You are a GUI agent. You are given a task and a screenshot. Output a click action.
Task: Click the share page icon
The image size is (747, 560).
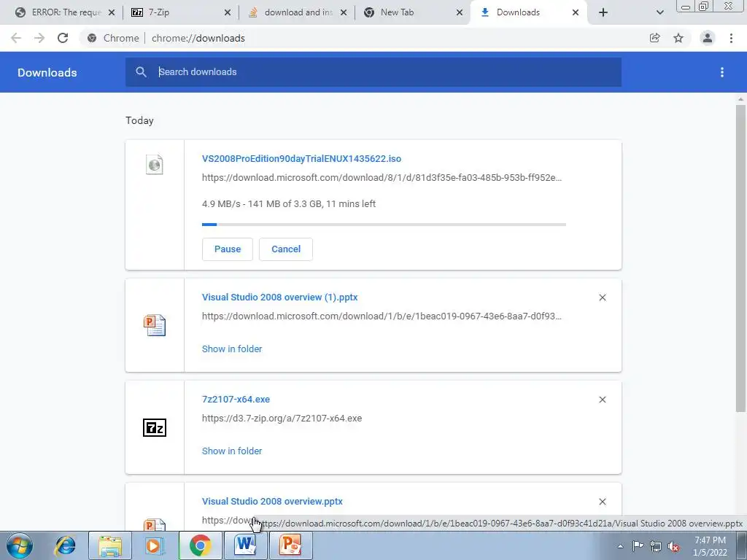coord(654,38)
